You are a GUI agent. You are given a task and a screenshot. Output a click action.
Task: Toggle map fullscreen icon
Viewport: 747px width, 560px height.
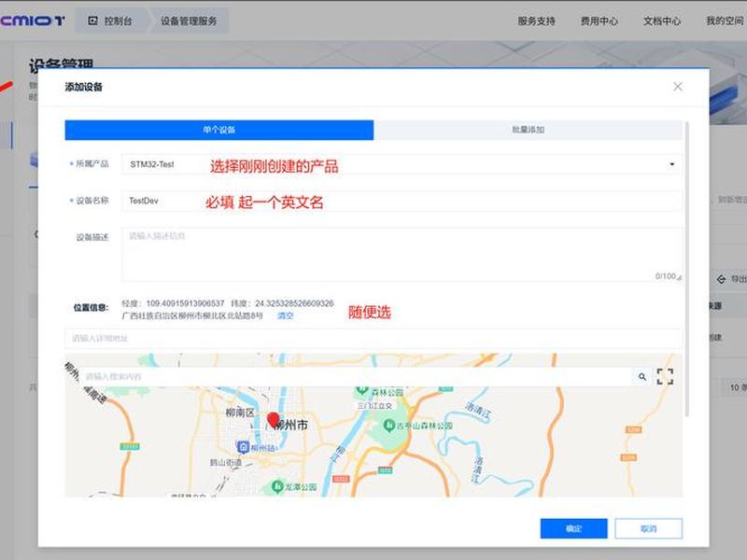click(665, 377)
